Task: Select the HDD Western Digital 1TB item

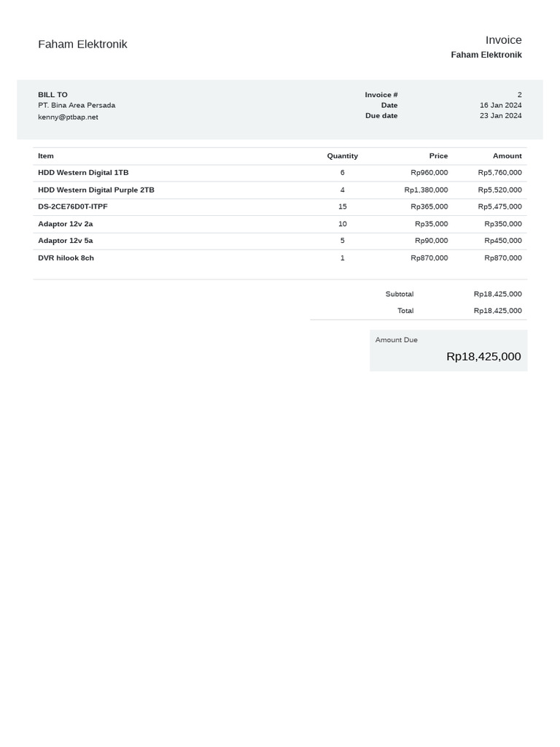Action: pyautogui.click(x=83, y=173)
